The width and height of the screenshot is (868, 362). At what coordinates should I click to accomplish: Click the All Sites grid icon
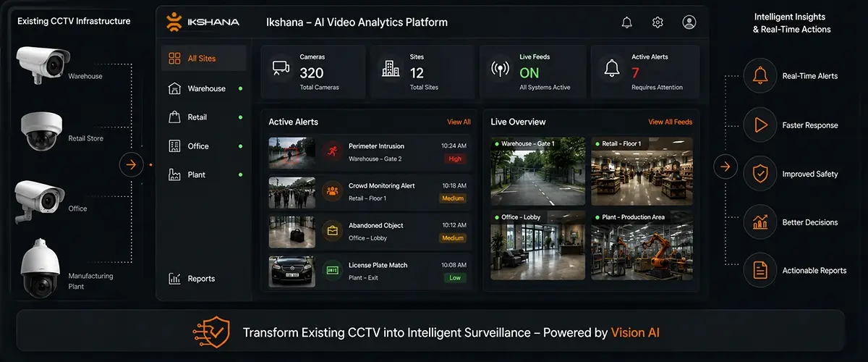[174, 58]
